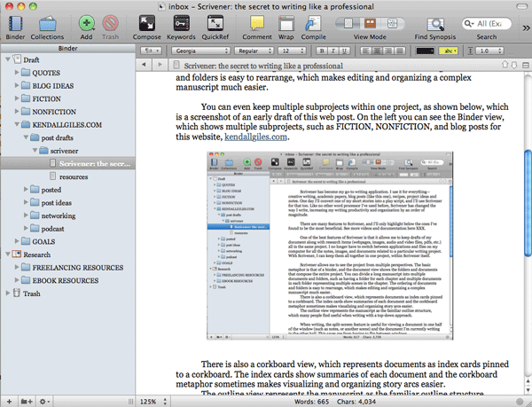Toggle underline formatting

pos(344,51)
